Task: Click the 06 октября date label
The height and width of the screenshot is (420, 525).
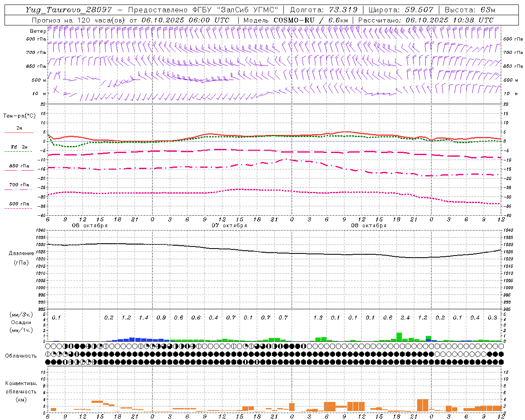Action: click(90, 226)
